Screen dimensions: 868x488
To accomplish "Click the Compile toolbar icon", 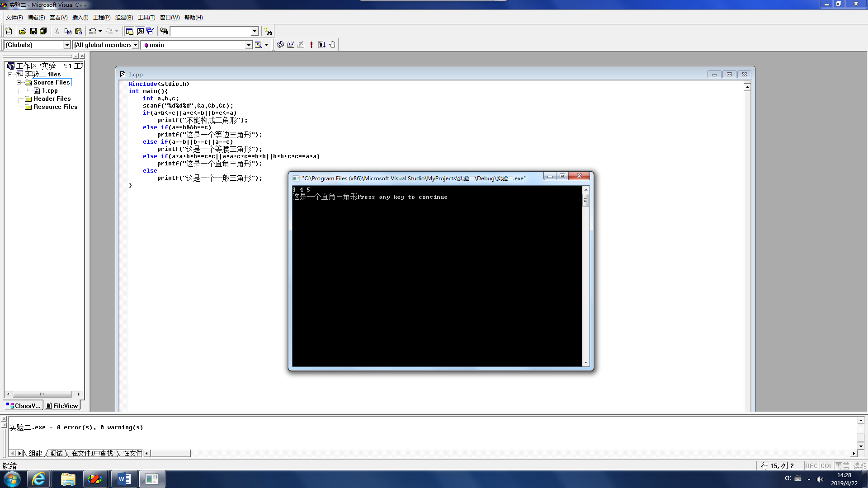I will coord(280,45).
